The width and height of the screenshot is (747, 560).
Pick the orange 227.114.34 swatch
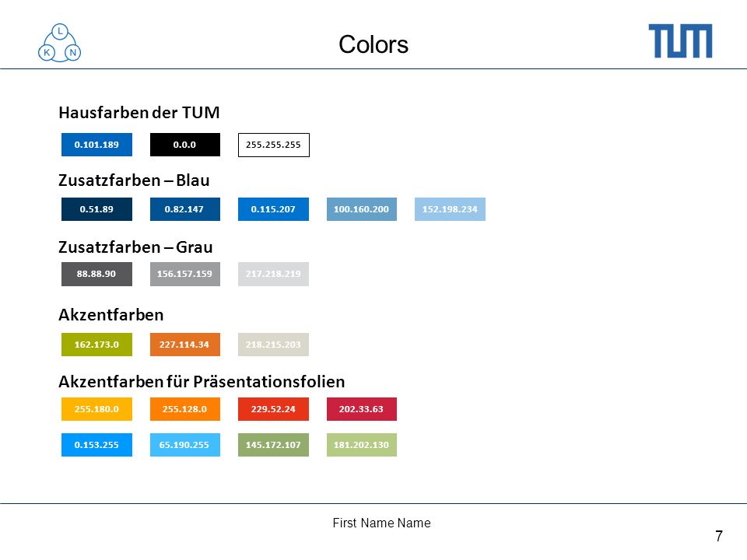coord(185,345)
